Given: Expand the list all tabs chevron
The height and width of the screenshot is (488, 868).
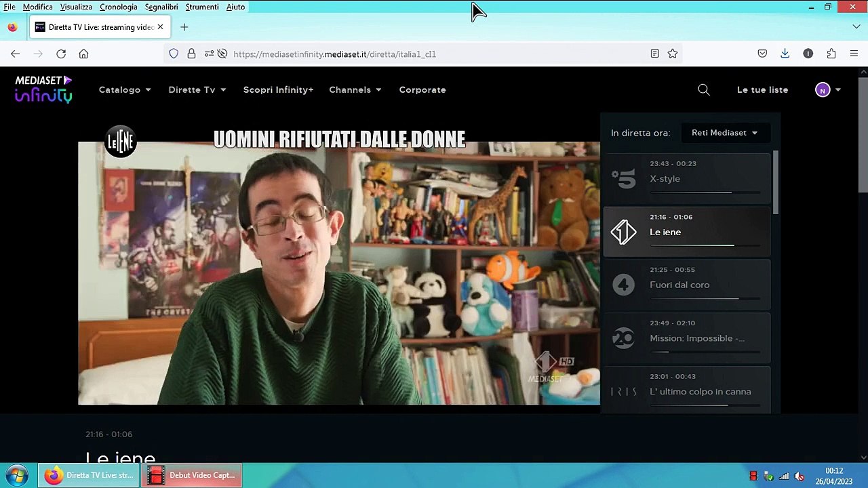Looking at the screenshot, I should pyautogui.click(x=856, y=27).
